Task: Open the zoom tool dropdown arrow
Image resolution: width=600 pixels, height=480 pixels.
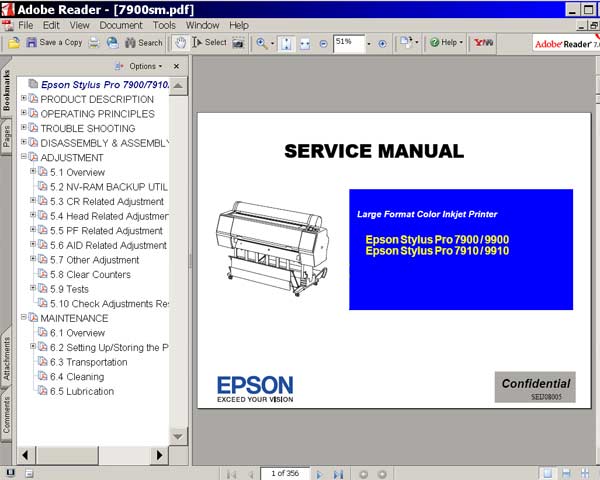Action: [272, 43]
